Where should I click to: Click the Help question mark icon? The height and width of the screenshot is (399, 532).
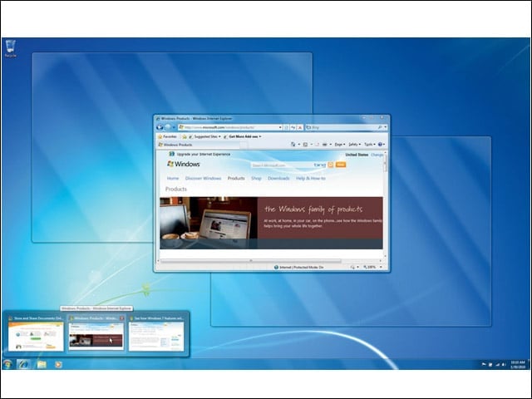click(381, 145)
